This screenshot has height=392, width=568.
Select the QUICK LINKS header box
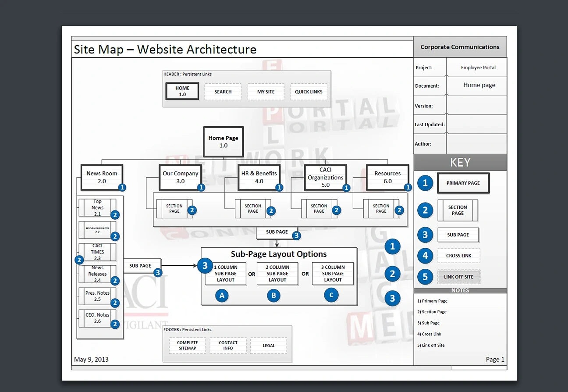click(309, 92)
